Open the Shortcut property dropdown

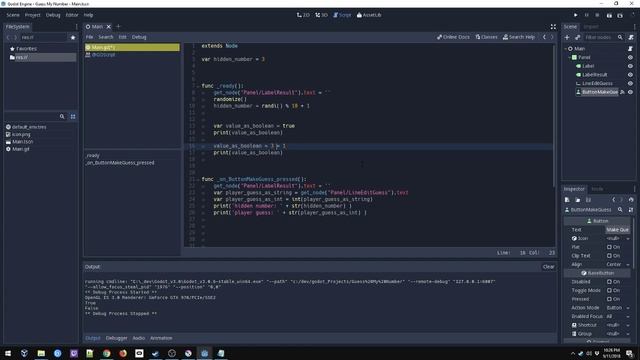pyautogui.click(x=618, y=325)
